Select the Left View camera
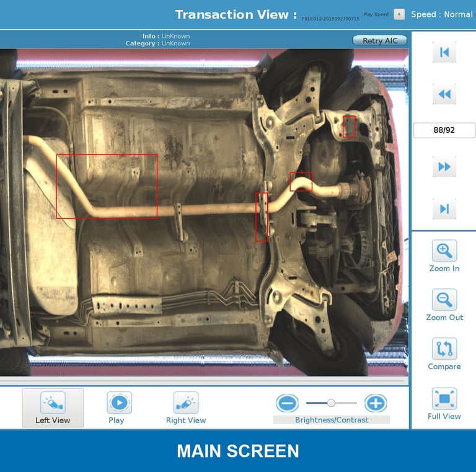This screenshot has width=476, height=472. [x=53, y=408]
